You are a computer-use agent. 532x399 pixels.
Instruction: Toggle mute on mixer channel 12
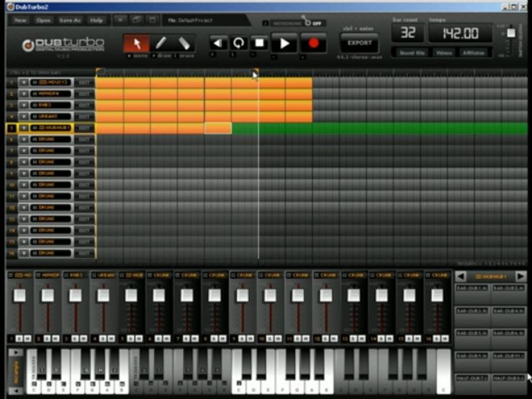click(x=334, y=338)
